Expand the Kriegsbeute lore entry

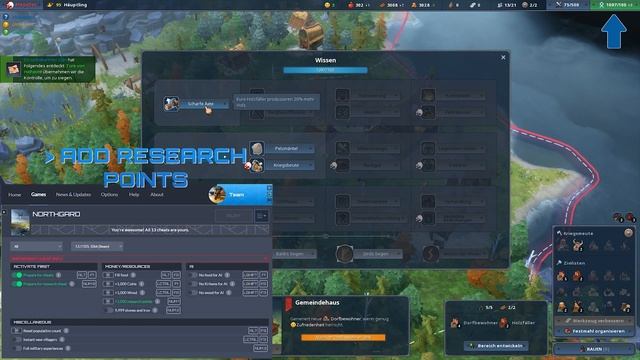(x=290, y=165)
